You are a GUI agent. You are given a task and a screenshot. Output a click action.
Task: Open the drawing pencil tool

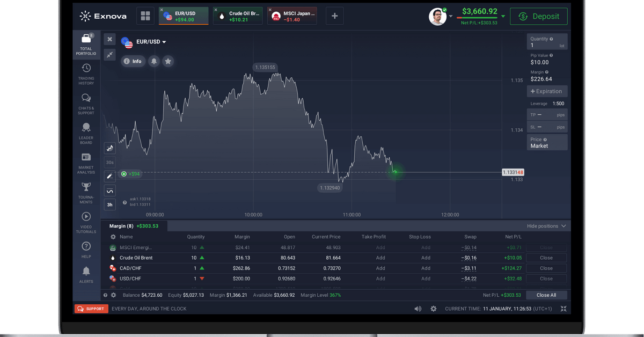pyautogui.click(x=109, y=175)
